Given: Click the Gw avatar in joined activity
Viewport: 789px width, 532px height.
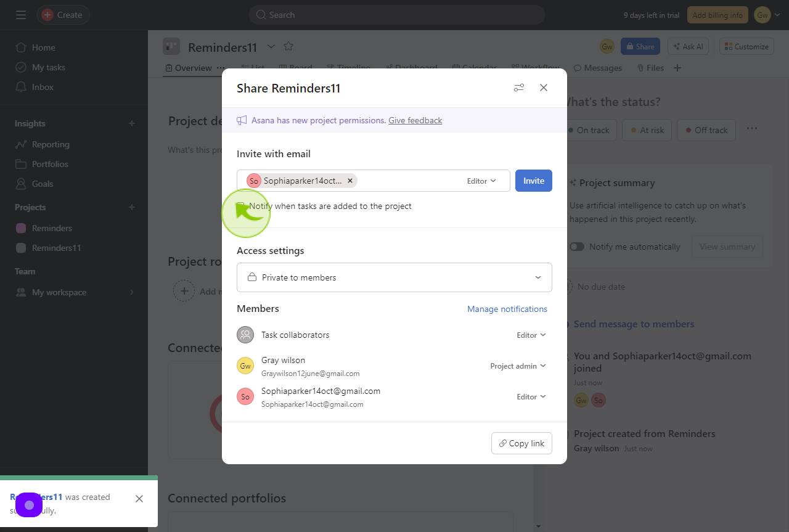Looking at the screenshot, I should (581, 400).
